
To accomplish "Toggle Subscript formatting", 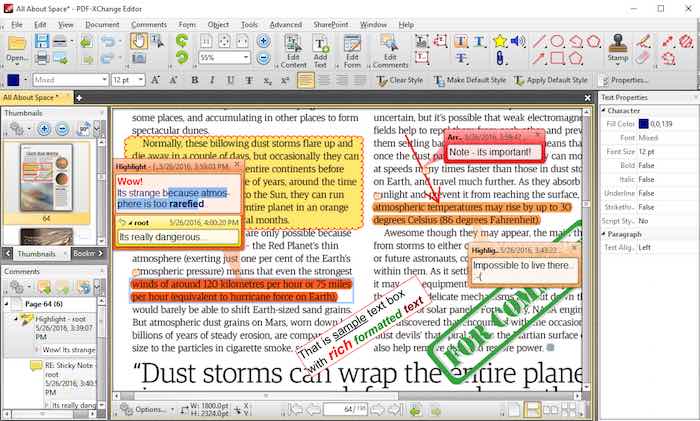I will click(267, 81).
